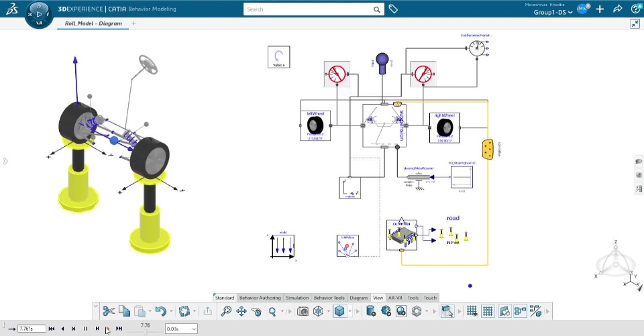Toggle the shaded cube view mode
This screenshot has width=644, height=336.
coord(339,311)
